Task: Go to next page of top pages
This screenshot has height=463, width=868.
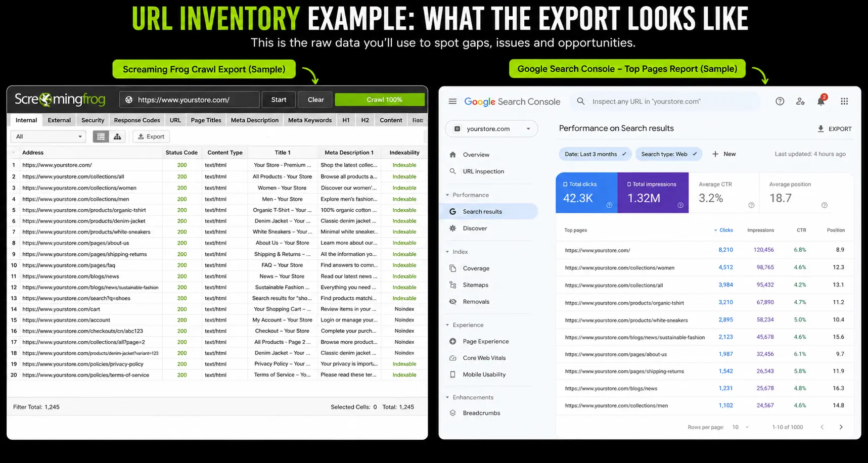Action: 841,427
